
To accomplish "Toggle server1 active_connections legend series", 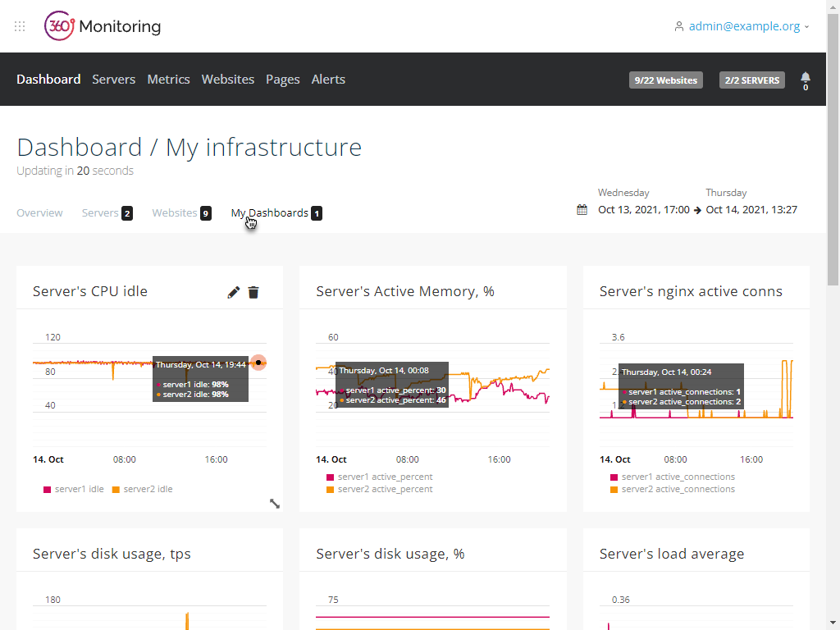I will pos(671,477).
